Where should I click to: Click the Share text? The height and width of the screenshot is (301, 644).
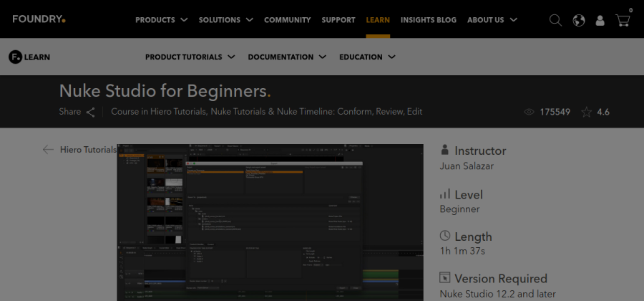point(70,112)
